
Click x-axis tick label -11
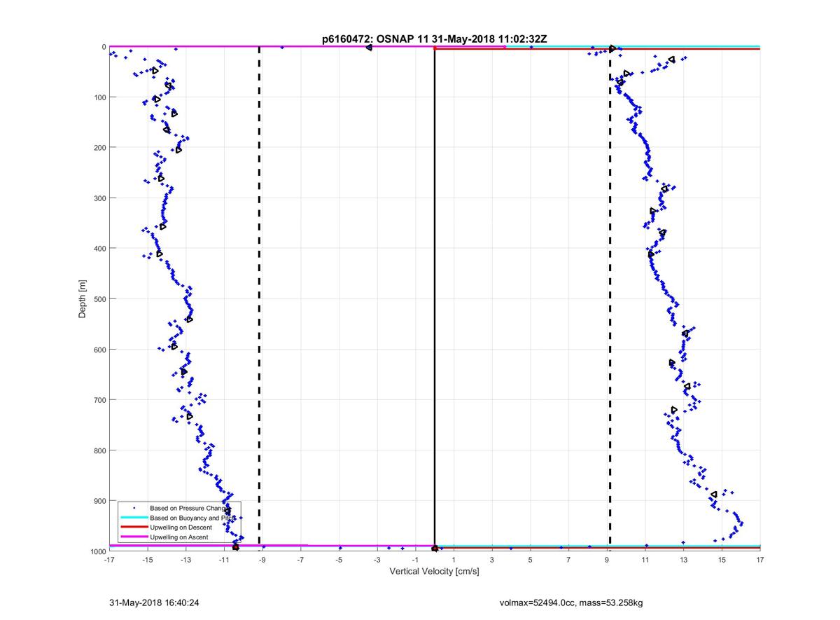click(223, 560)
